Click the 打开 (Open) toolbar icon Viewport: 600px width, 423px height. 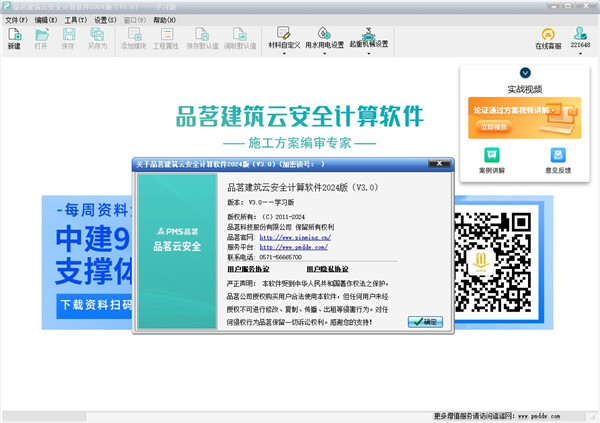pyautogui.click(x=41, y=39)
